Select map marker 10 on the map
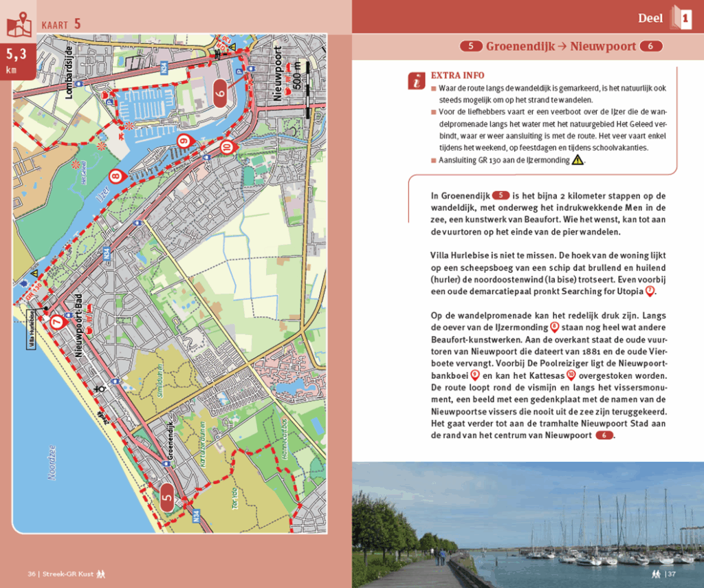The image size is (704, 588). click(227, 146)
